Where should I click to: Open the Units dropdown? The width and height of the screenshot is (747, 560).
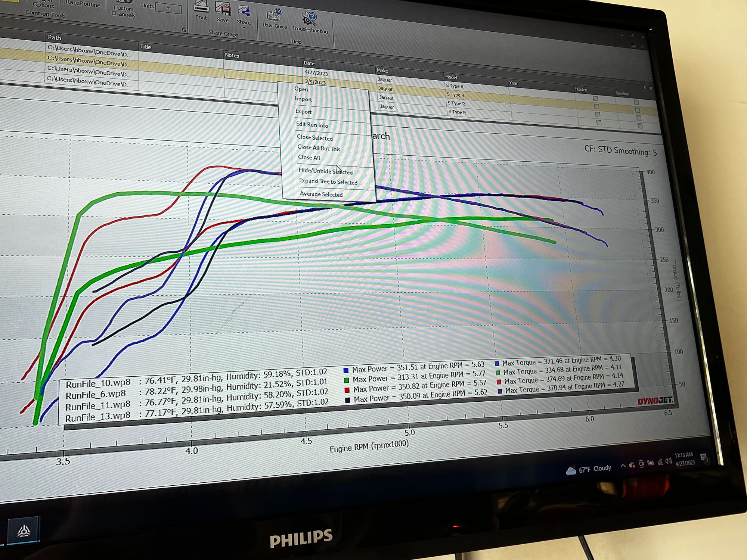(168, 8)
